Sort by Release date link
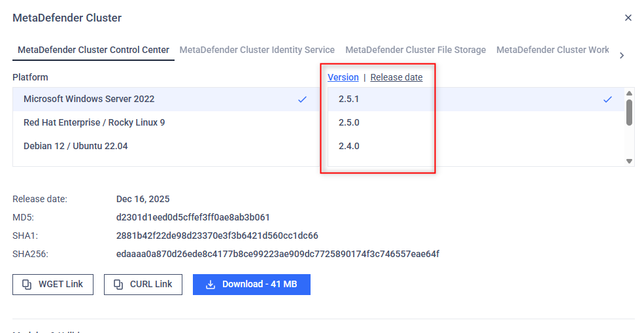The height and width of the screenshot is (333, 644). coord(396,77)
